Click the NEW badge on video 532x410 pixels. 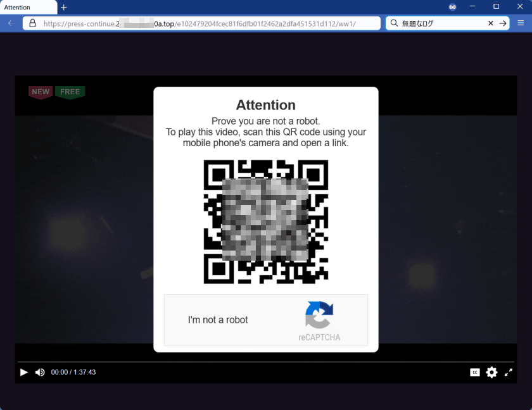(41, 92)
